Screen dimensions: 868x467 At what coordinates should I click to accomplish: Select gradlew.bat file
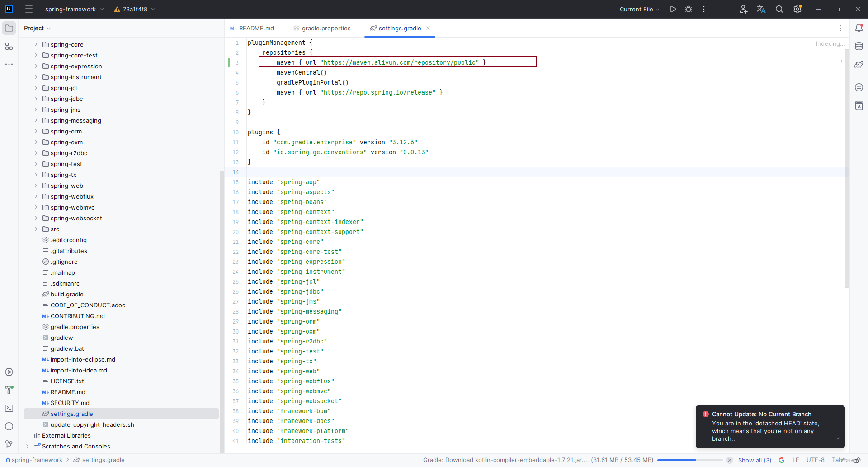tap(67, 348)
